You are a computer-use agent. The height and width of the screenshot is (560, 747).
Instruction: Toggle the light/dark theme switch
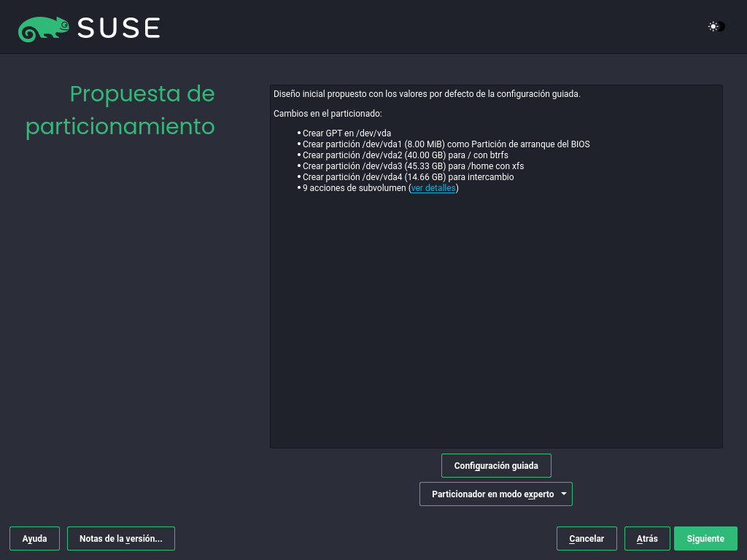click(716, 27)
